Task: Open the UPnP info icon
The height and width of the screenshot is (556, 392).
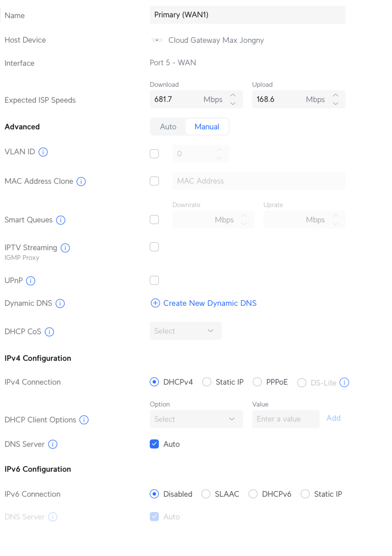Action: (x=31, y=281)
